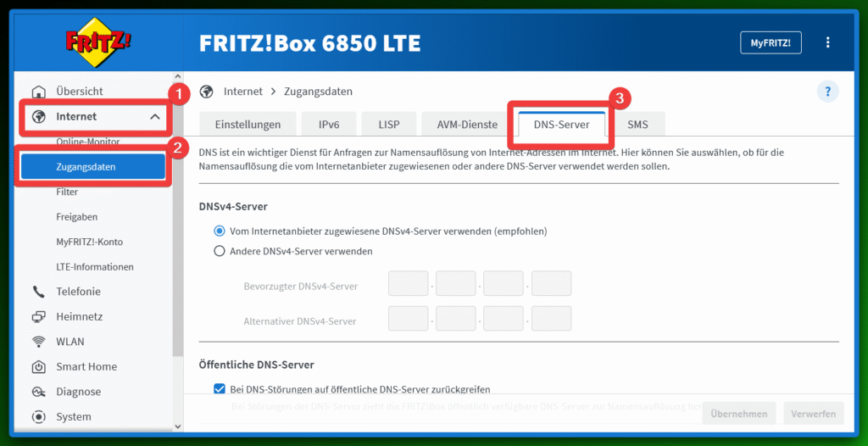Click the Übersicht house icon
This screenshot has width=868, height=446.
(39, 92)
